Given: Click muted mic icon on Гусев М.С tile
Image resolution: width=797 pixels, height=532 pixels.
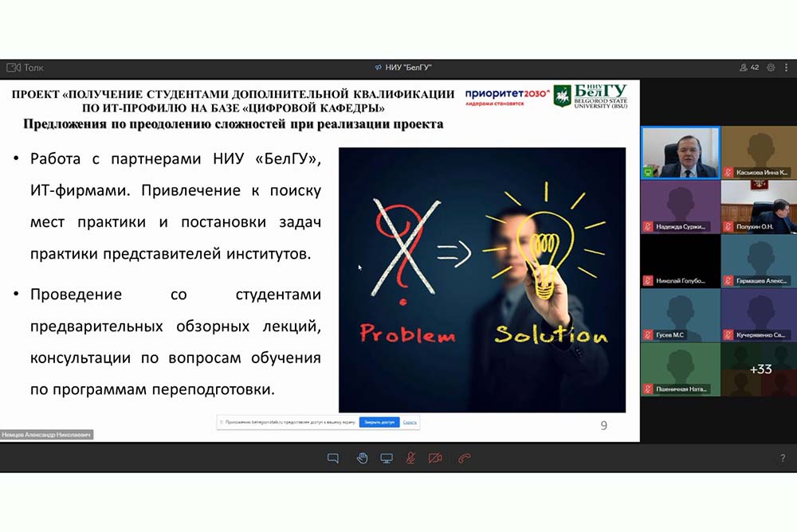Looking at the screenshot, I should (648, 334).
